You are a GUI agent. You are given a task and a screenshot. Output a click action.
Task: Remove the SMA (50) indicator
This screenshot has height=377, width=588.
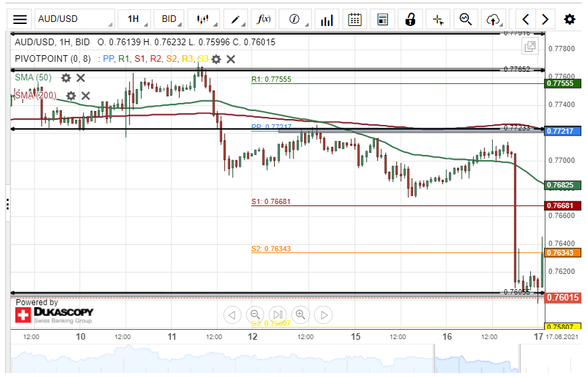(x=80, y=78)
